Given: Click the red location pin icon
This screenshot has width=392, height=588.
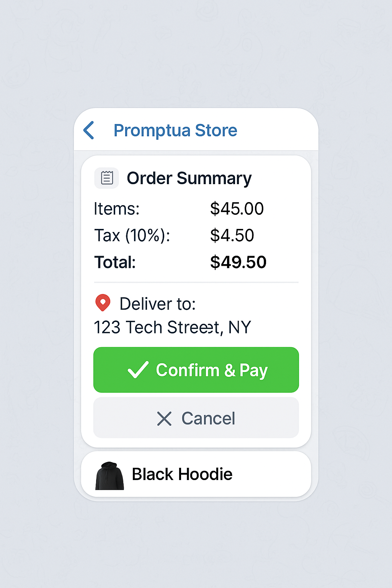Looking at the screenshot, I should click(103, 303).
